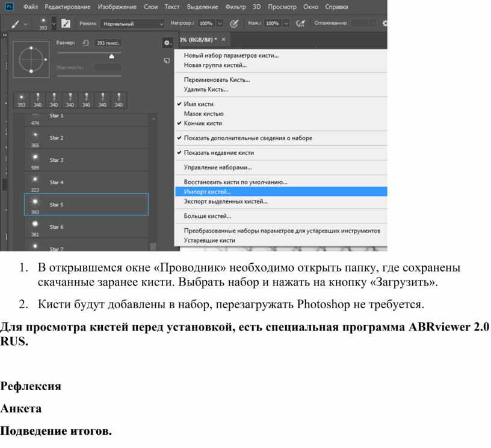The height and width of the screenshot is (448, 491).
Task: Enable airbrush build-up icon after flow
Action: (x=300, y=23)
